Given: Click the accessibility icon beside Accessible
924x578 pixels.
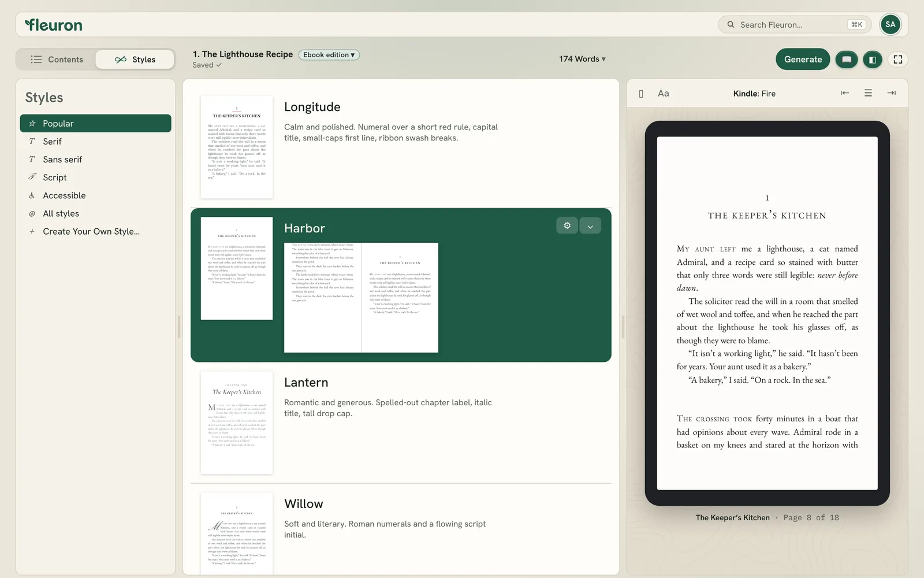Looking at the screenshot, I should click(32, 195).
